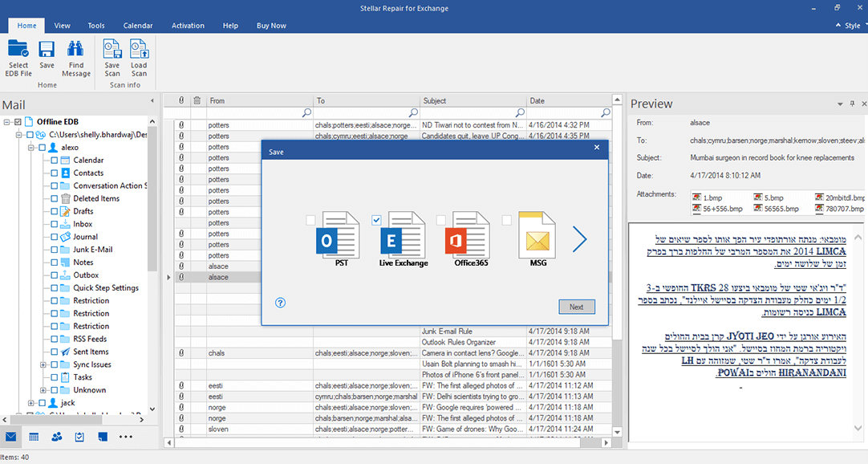
Task: Click the Save Scan ribbon icon
Action: pos(112,51)
